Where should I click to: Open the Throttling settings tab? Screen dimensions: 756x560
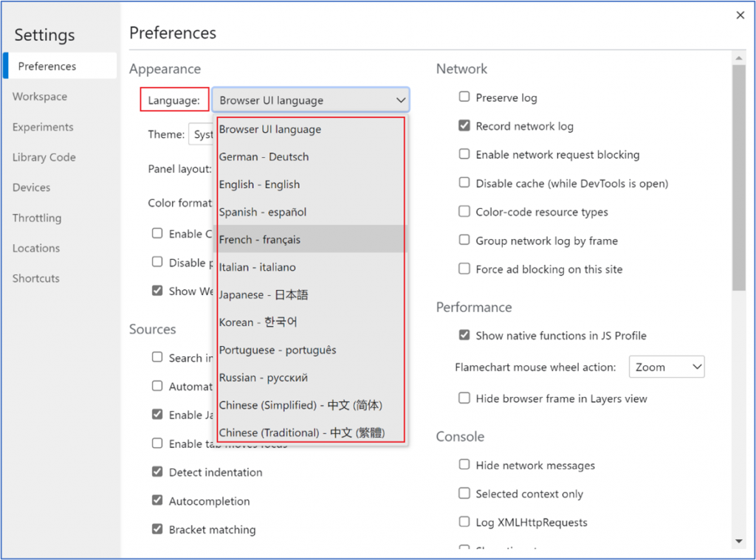click(x=37, y=218)
